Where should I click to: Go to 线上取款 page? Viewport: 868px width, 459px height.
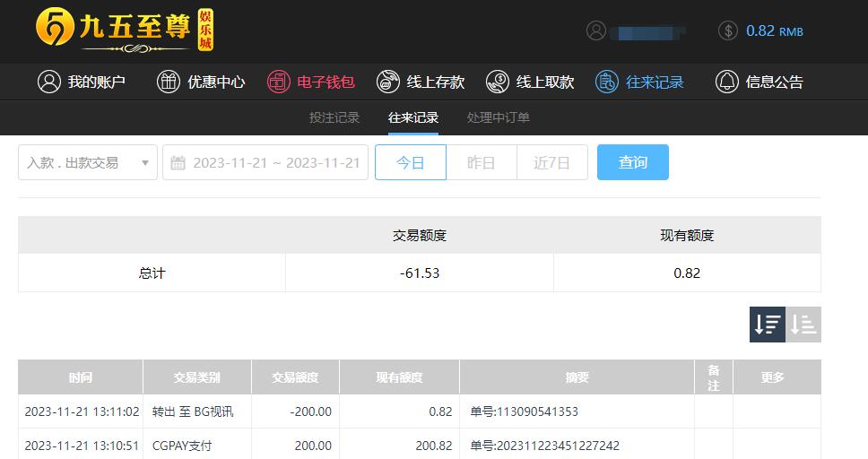[x=530, y=82]
